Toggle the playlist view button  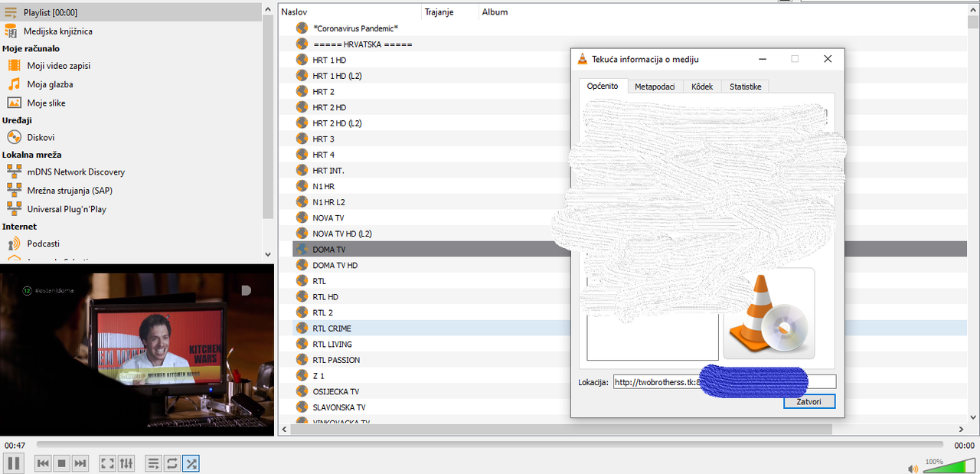pos(154,463)
